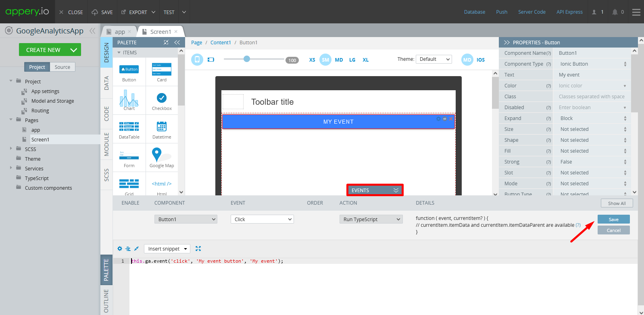
Task: Expand code editor to fullscreen
Action: tap(198, 249)
